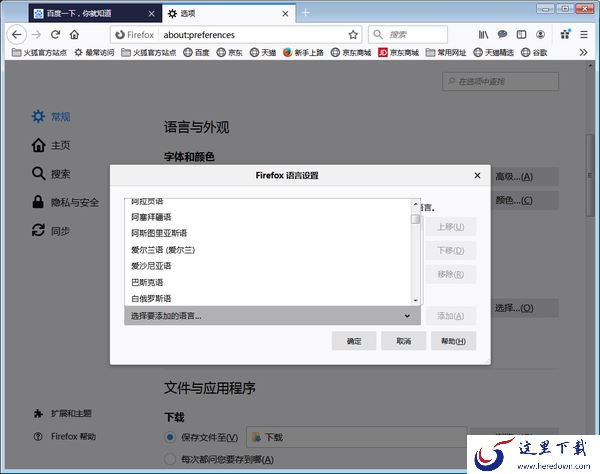Select 主页 category in sidebar
The image size is (600, 474).
click(x=51, y=145)
